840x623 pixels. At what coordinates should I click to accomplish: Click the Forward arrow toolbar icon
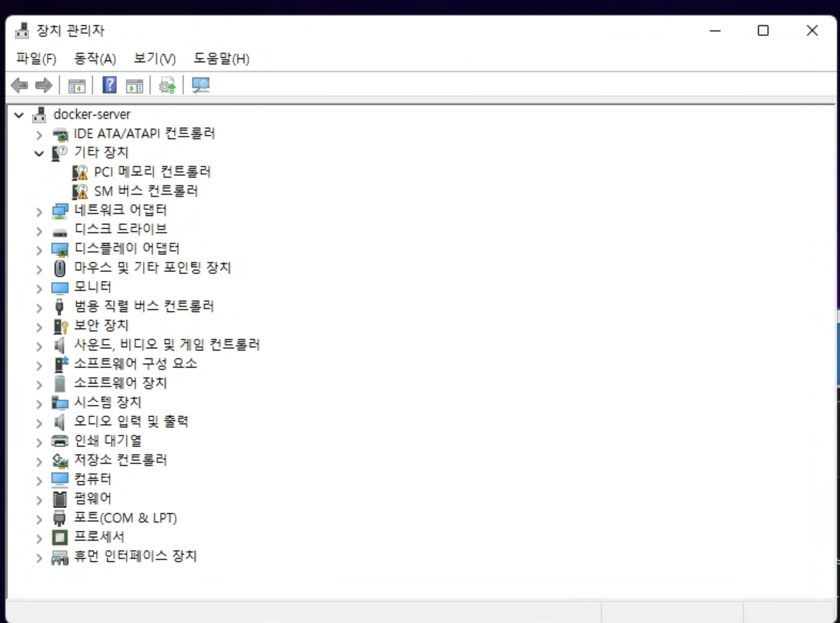44,85
